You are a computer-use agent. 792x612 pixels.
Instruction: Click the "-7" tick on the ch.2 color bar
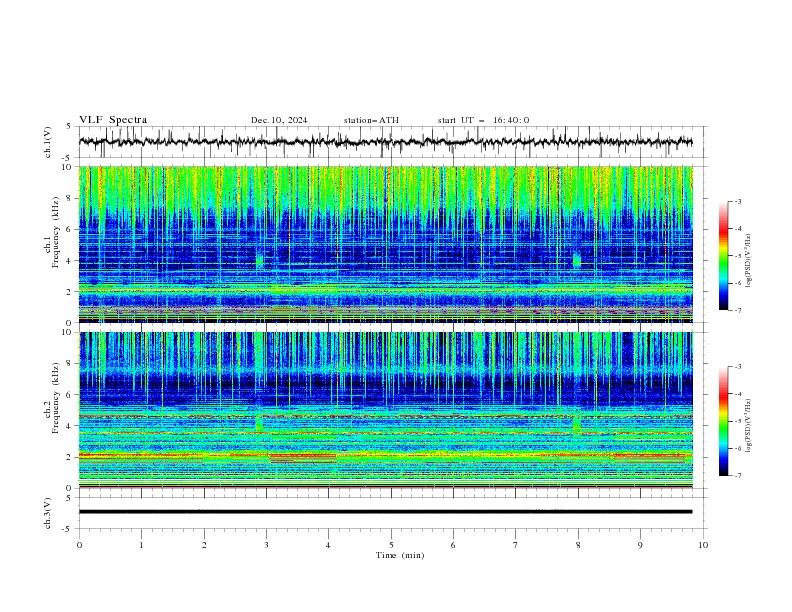pos(738,476)
